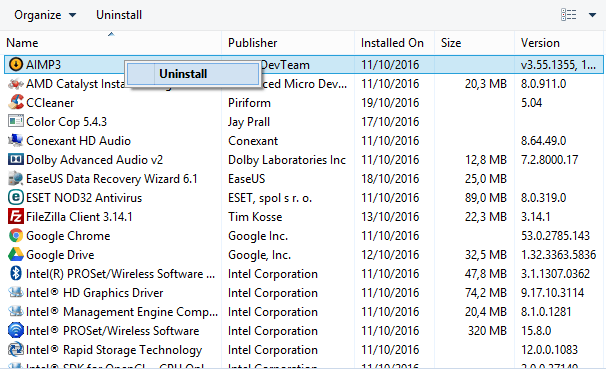Click publisher ESET, spol s r. o.
The image size is (606, 369).
(270, 198)
